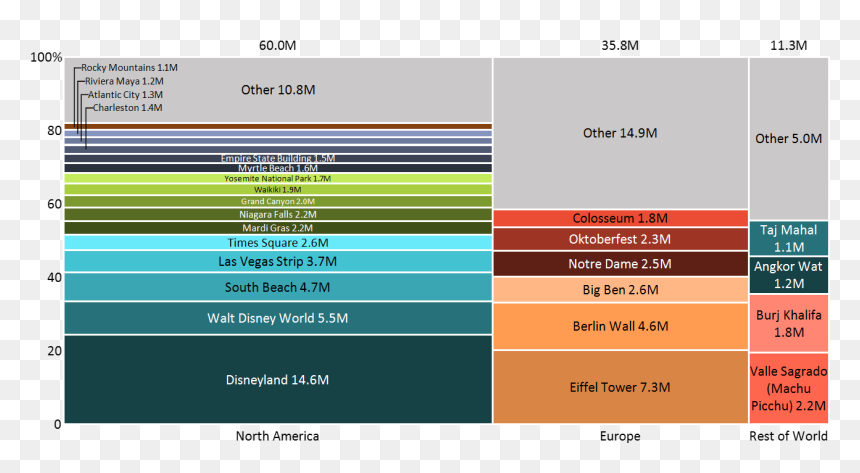Click the 20 y-axis tick label
The height and width of the screenshot is (473, 860).
54,351
